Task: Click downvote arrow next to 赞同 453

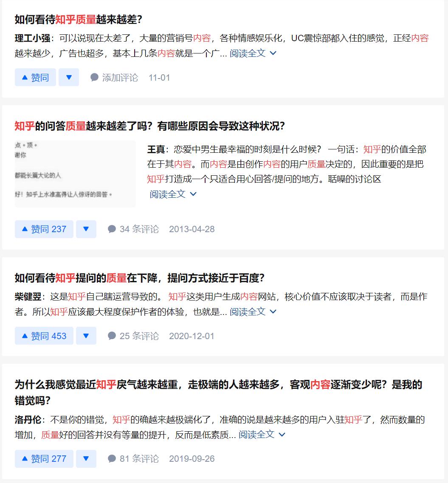Action: coord(86,336)
